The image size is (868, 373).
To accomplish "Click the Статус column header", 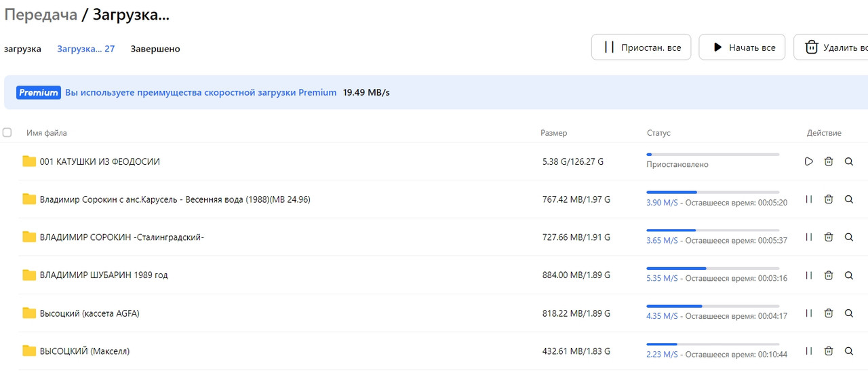I will click(x=658, y=133).
